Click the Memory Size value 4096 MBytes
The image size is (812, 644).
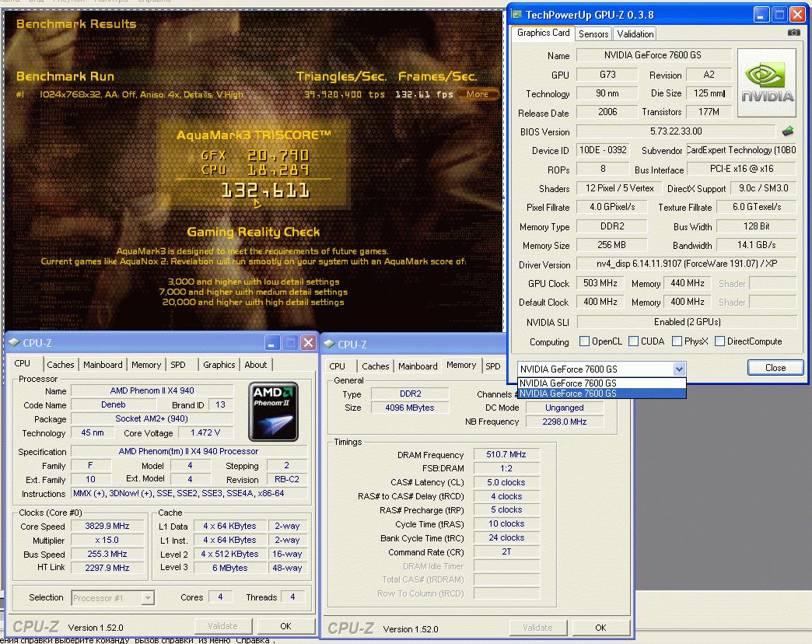tap(409, 408)
